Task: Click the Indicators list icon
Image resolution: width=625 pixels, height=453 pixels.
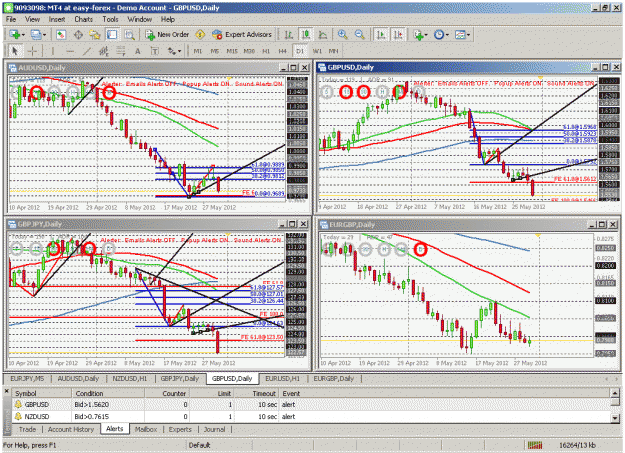Action: (418, 35)
